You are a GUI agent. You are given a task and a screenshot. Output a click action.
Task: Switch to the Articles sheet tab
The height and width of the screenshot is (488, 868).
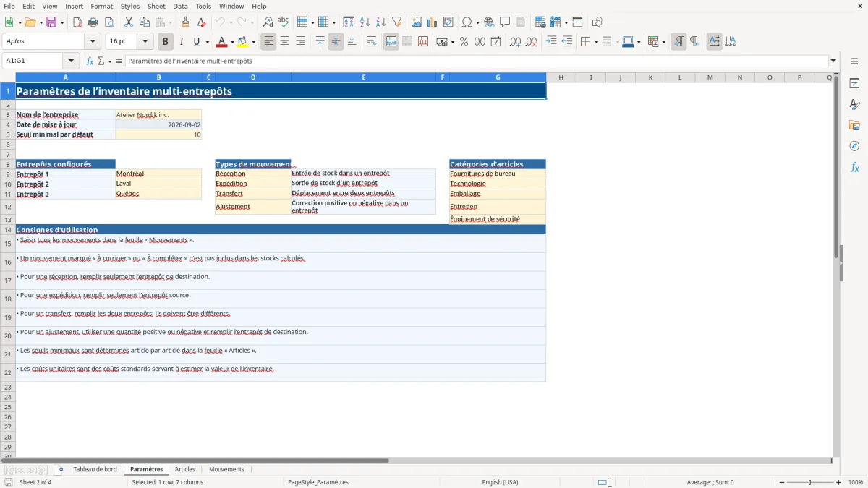pyautogui.click(x=185, y=469)
